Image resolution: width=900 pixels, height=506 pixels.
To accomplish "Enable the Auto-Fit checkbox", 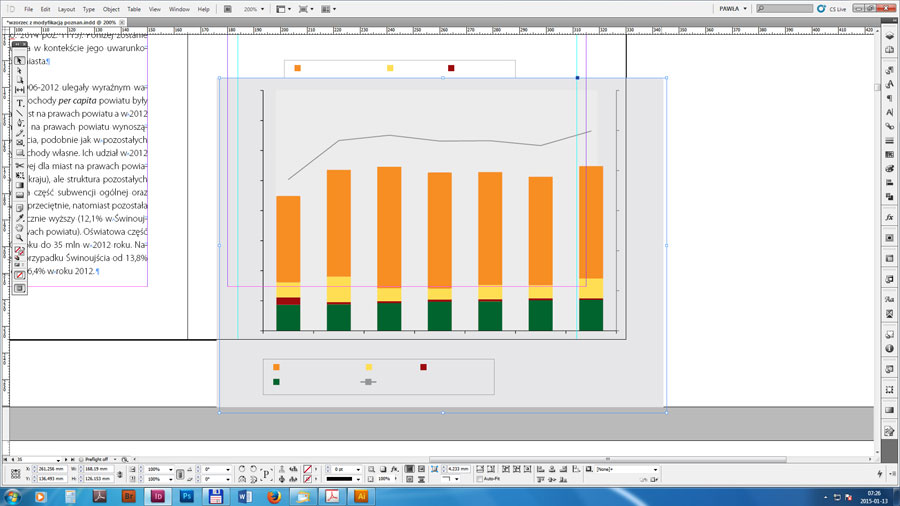I will [478, 479].
